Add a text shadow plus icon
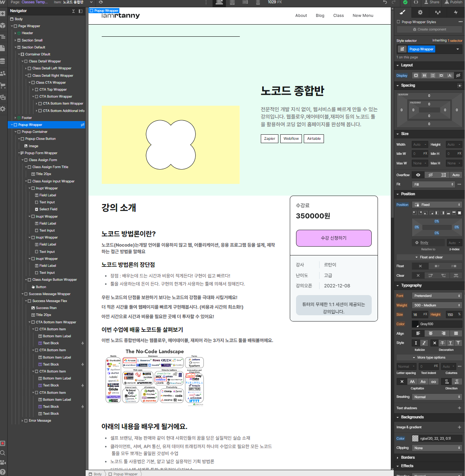The width and height of the screenshot is (465, 476). point(459,408)
